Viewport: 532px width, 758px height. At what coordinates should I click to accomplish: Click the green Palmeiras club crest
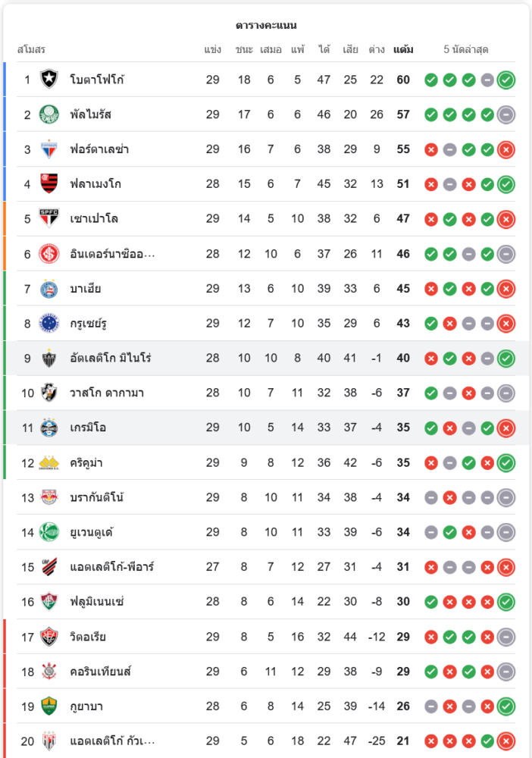(x=49, y=114)
